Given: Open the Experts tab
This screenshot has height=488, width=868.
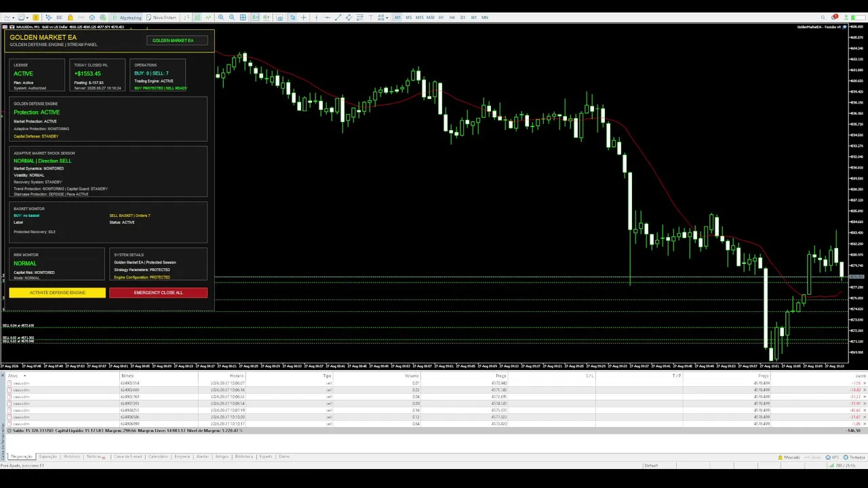Looking at the screenshot, I should 266,456.
